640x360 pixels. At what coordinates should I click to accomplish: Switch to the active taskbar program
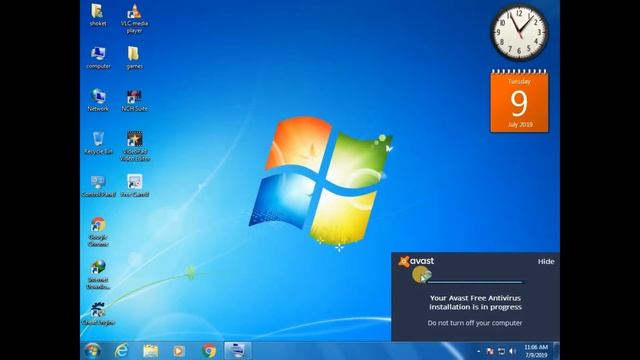click(237, 351)
